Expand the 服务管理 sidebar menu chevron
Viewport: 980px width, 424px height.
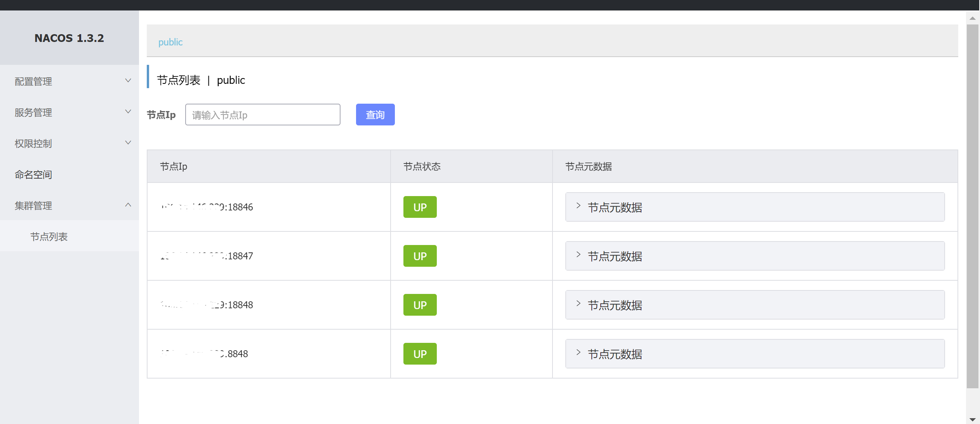tap(128, 112)
